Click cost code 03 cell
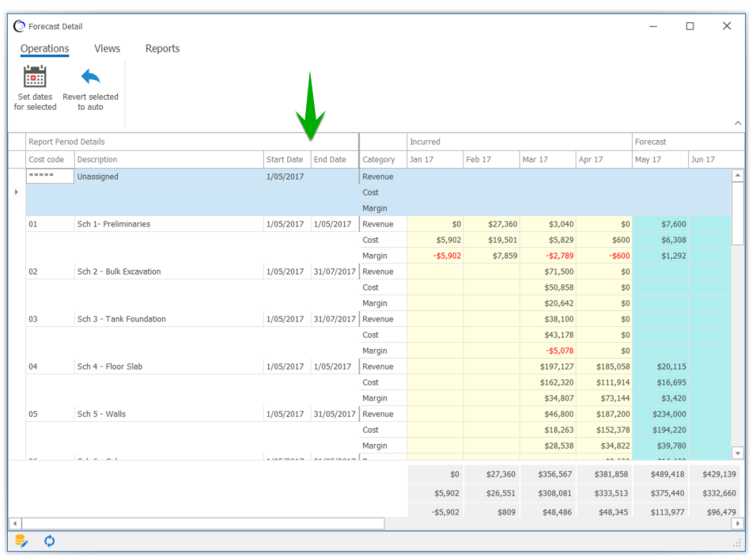 point(50,319)
